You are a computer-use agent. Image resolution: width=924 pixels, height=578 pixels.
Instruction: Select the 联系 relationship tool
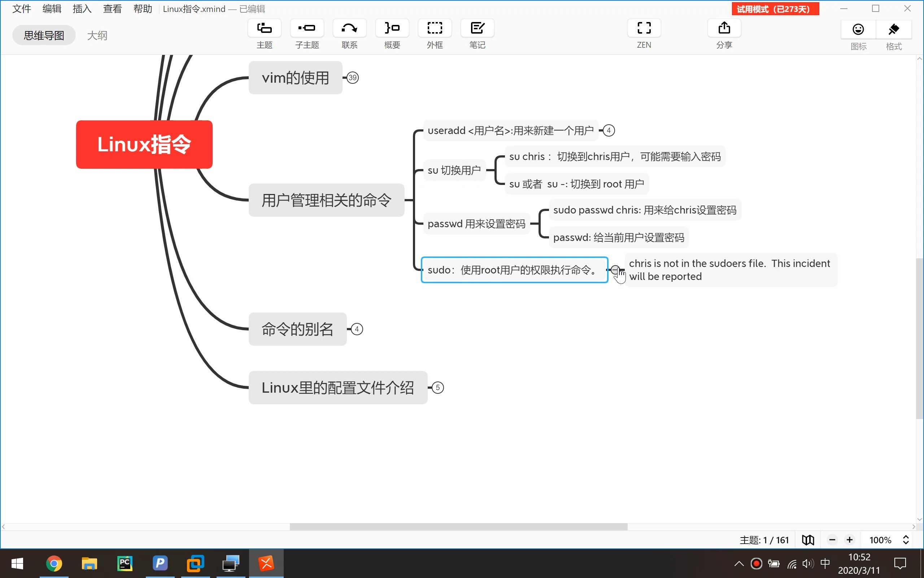349,28
